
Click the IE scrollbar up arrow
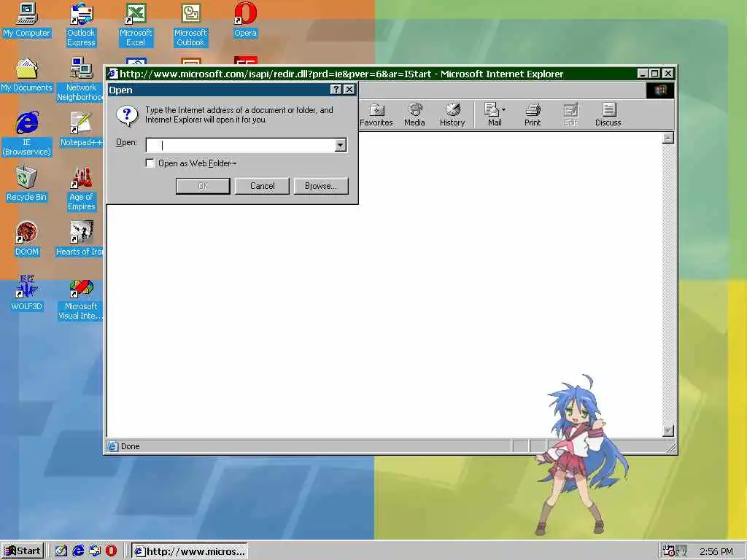(x=668, y=139)
